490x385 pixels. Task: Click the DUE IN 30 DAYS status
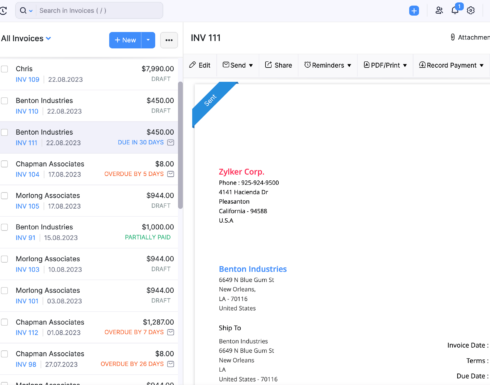(x=140, y=142)
